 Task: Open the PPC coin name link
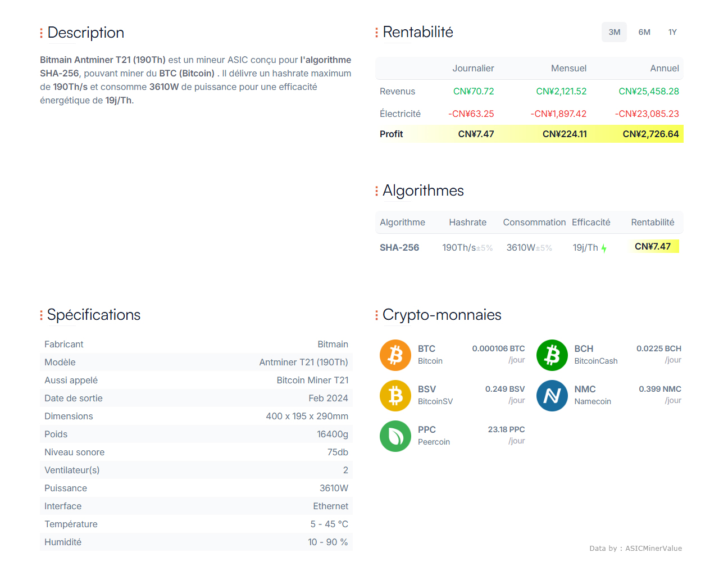tap(427, 429)
